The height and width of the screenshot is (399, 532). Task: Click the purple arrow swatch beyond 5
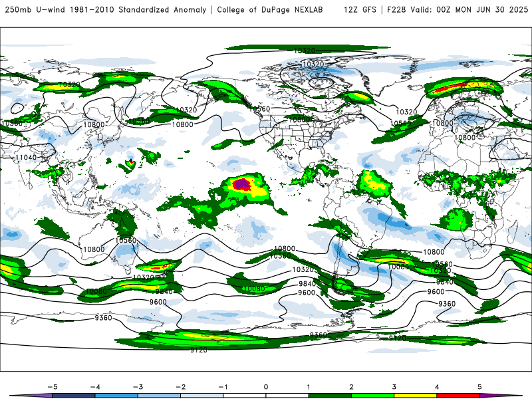(x=499, y=396)
